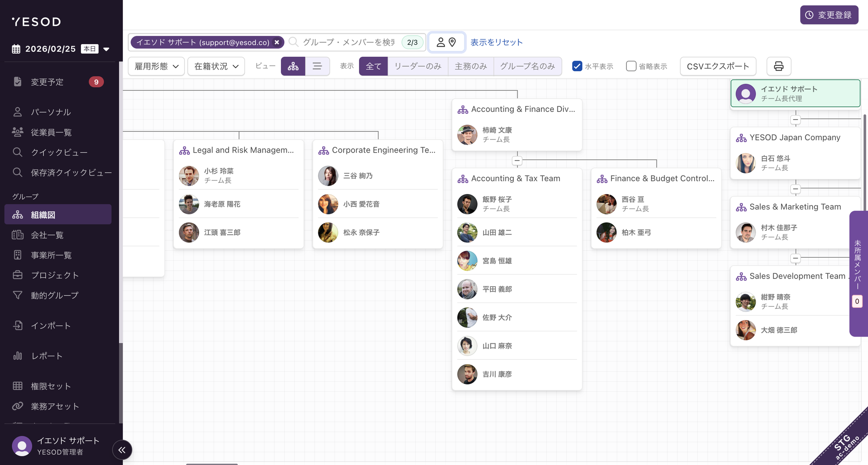Click the 表示をリセット link
This screenshot has height=465, width=868.
pyautogui.click(x=496, y=42)
